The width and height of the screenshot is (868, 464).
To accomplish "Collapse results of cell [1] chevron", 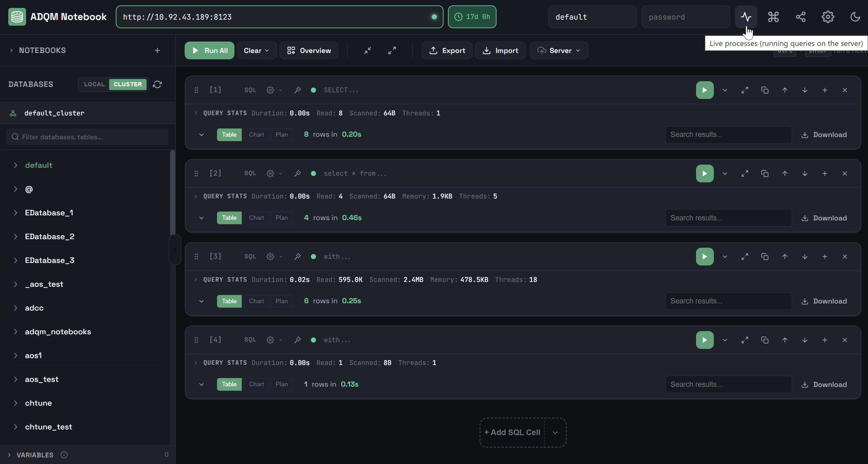I will coord(201,135).
